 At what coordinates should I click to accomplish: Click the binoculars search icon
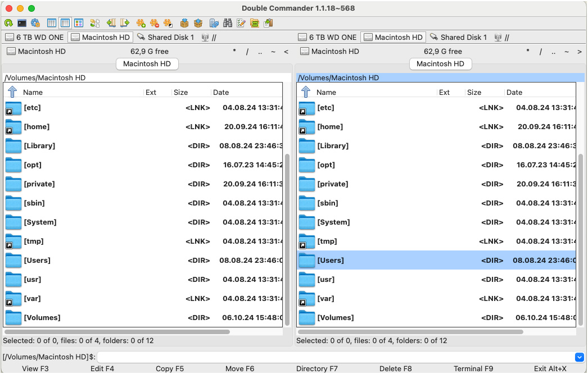[x=228, y=23]
